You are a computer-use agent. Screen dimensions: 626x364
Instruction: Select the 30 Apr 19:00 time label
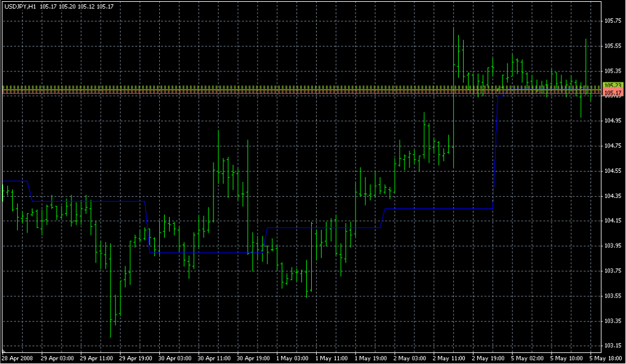tap(252, 358)
